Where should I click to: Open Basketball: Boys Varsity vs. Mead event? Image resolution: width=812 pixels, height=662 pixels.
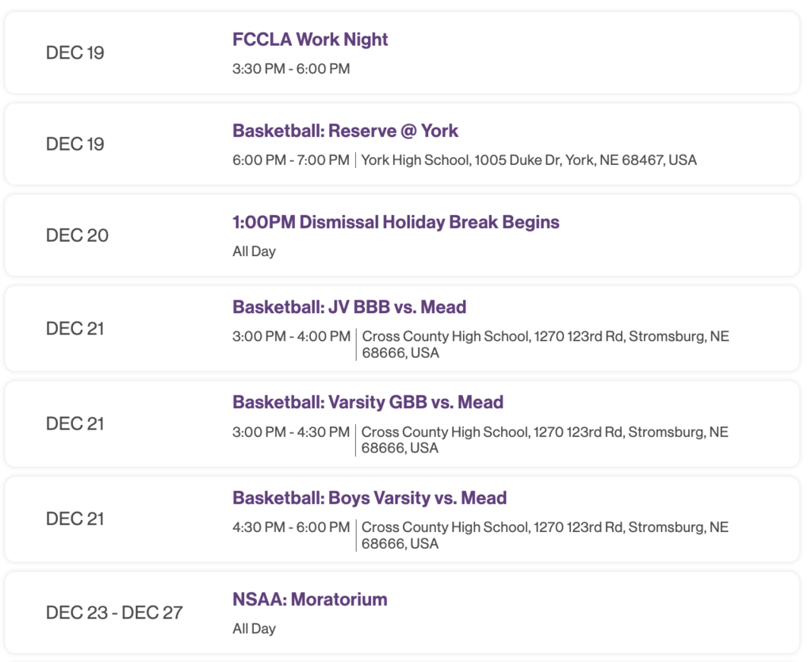tap(370, 498)
